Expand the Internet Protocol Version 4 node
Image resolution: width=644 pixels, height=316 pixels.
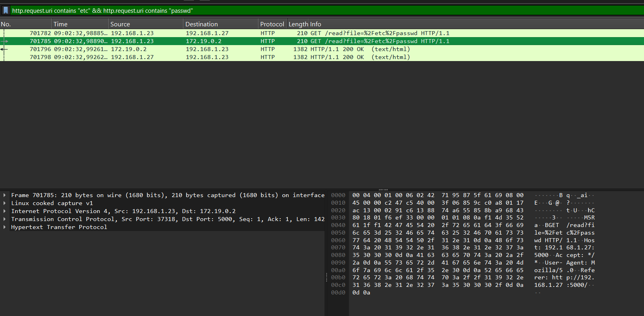4,211
